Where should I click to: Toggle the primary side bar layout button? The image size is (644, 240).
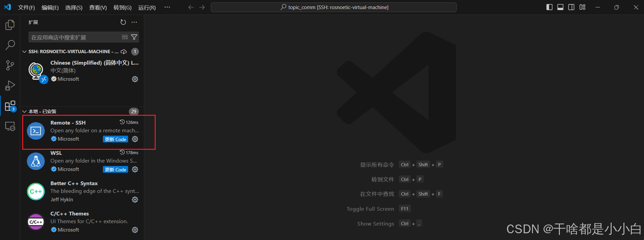(550, 7)
